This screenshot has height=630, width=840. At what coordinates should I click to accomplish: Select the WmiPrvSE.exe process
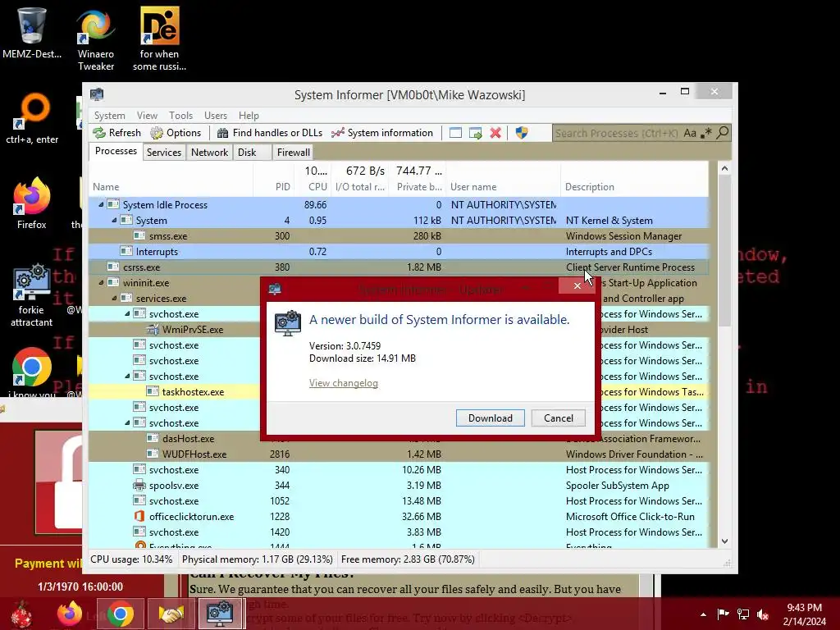pos(193,330)
